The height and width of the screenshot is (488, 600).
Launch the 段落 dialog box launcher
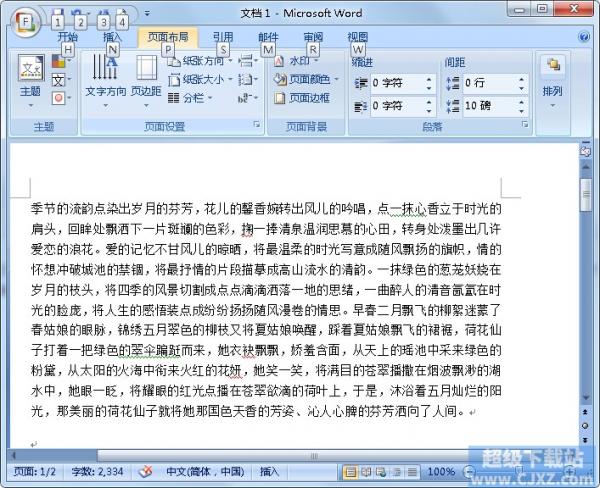(x=525, y=124)
